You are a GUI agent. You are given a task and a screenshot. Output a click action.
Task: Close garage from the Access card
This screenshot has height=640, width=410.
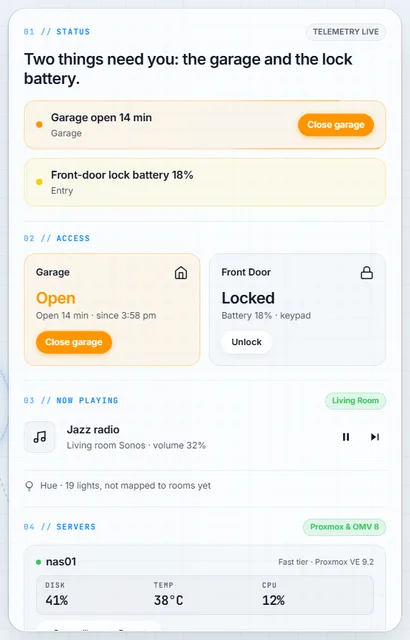pyautogui.click(x=74, y=342)
